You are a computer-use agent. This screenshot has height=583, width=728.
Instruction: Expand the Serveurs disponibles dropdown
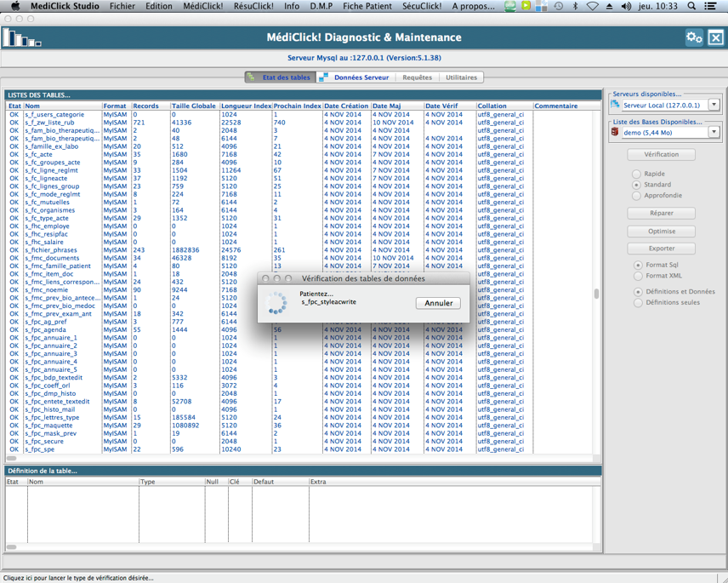[714, 105]
